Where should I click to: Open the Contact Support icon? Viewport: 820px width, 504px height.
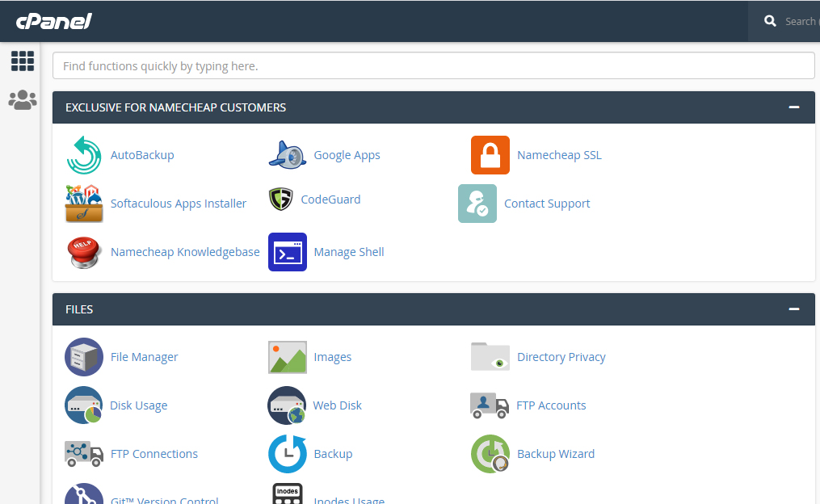477,204
